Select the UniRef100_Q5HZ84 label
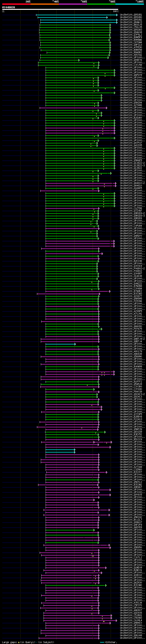This screenshot has height=644, width=146. point(131,103)
